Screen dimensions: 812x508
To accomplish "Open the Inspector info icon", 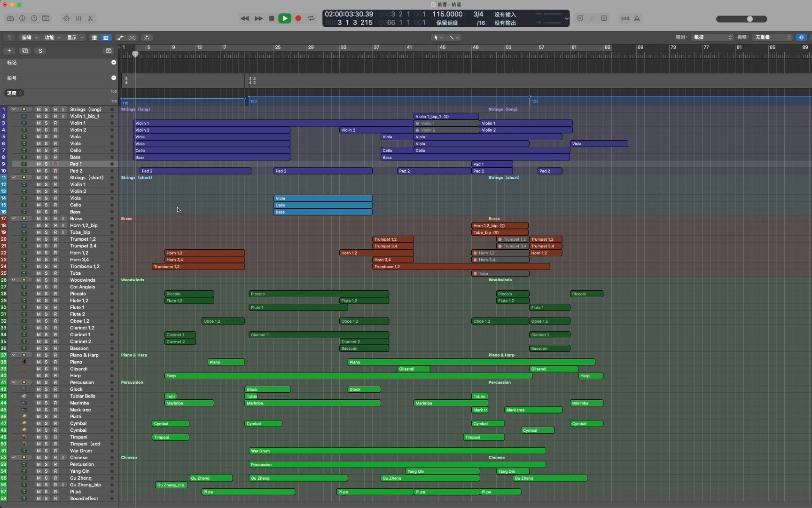I will tap(22, 18).
